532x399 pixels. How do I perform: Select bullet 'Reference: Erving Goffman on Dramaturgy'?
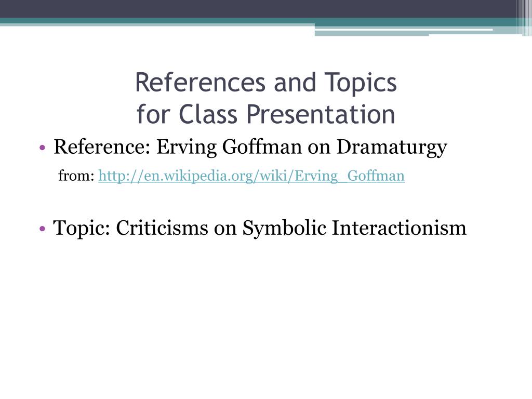[x=250, y=148]
